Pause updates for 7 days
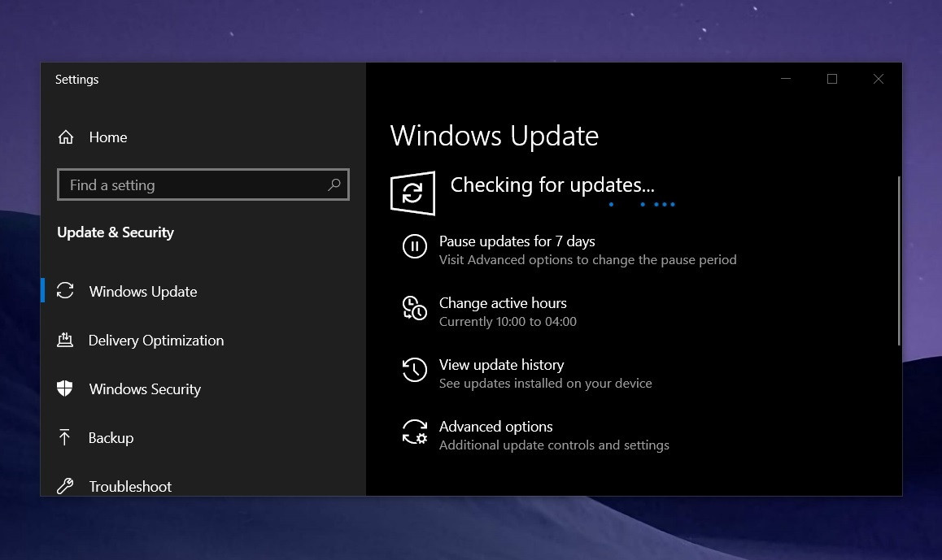 [517, 241]
